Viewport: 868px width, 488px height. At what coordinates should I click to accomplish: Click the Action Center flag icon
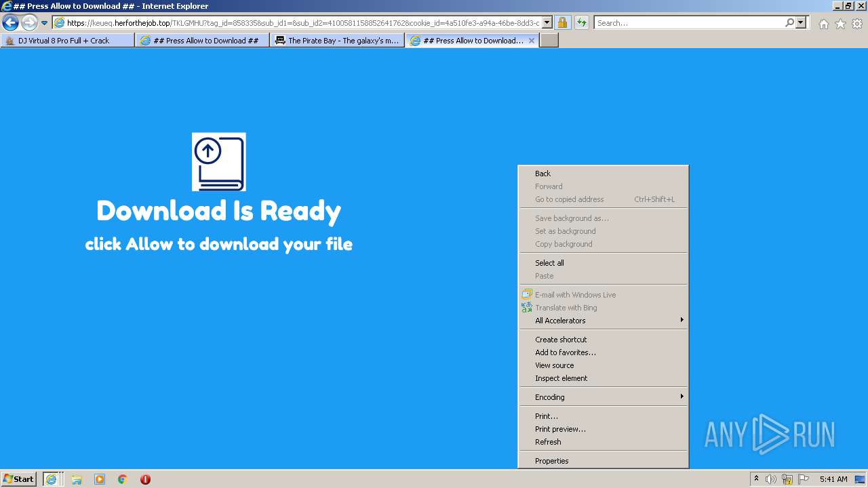pos(804,479)
